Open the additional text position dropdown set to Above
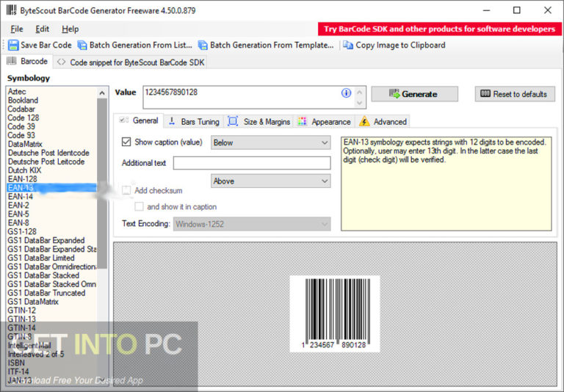Screen dimensions: 564x392 coord(271,181)
